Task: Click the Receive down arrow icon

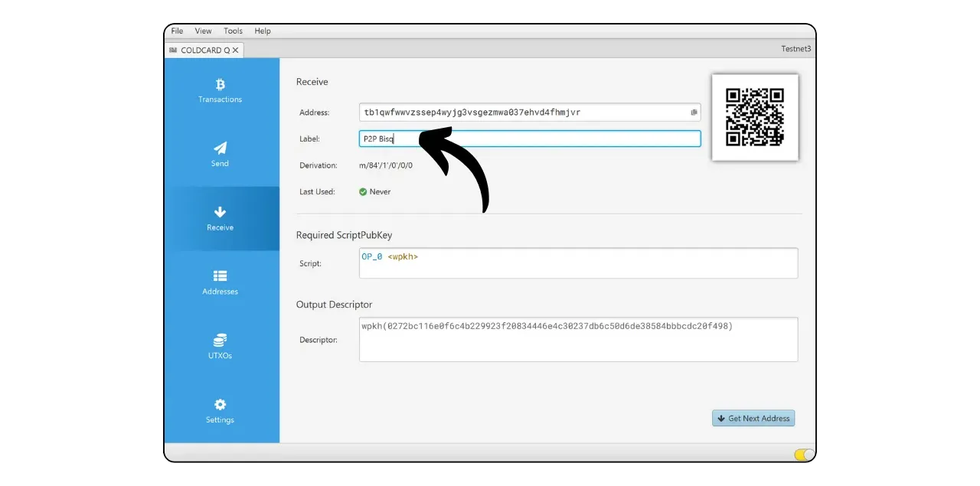Action: pos(220,212)
